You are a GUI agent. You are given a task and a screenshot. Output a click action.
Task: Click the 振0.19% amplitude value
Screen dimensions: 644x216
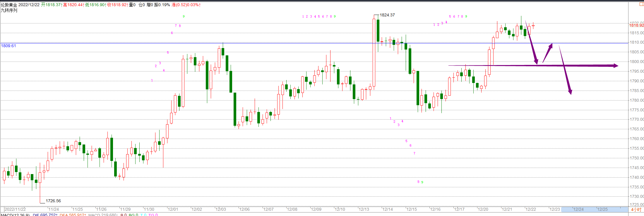point(162,5)
